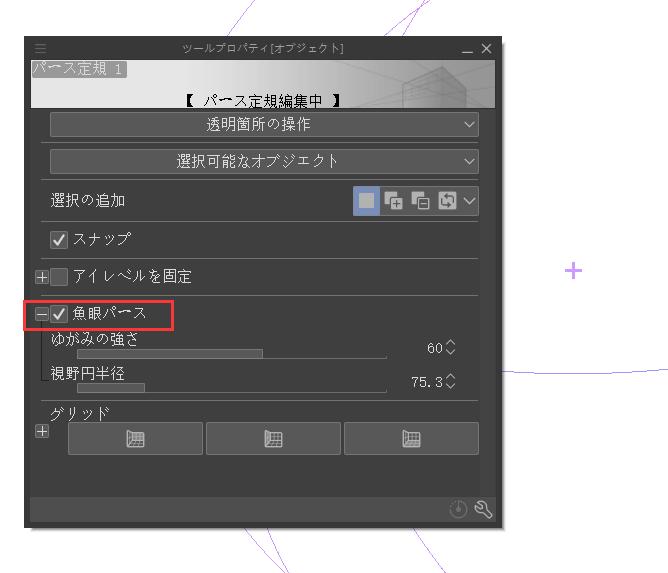Show the third grid plane button
This screenshot has width=668, height=573.
click(411, 438)
